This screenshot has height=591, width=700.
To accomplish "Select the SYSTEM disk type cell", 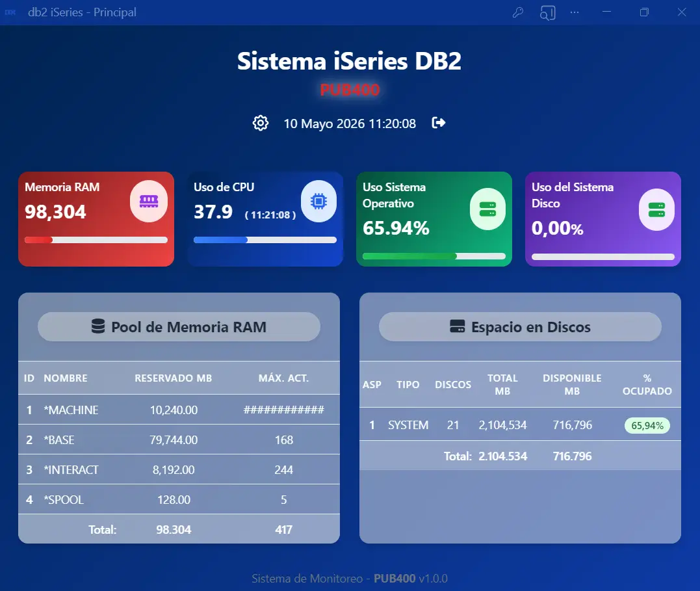I will point(408,425).
